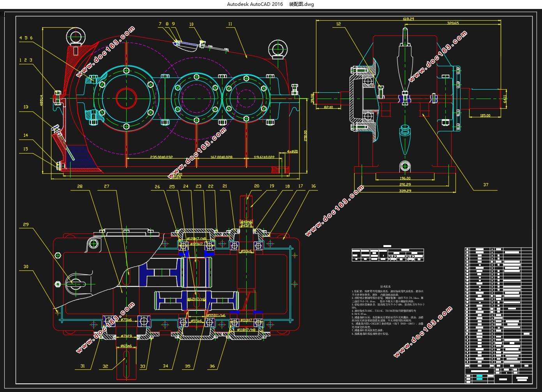This screenshot has height=392, width=542.
Task: Click part balloon number 20
Action: 256,186
